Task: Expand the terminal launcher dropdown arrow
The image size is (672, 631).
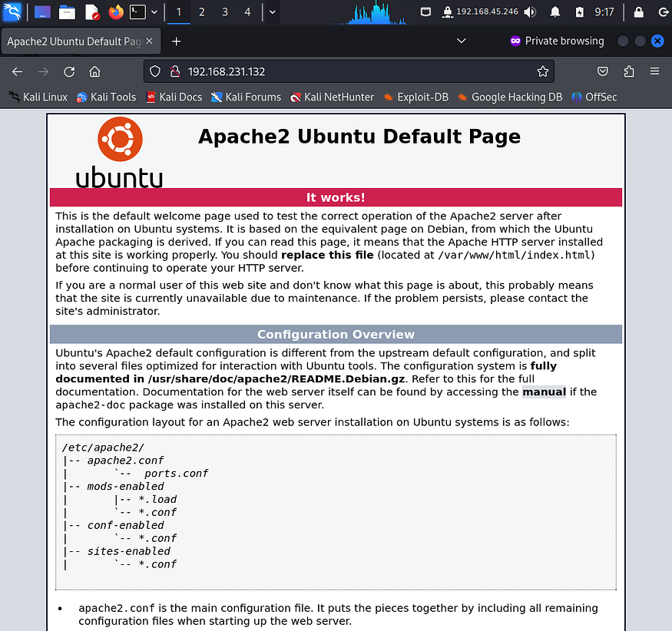Action: click(x=154, y=12)
